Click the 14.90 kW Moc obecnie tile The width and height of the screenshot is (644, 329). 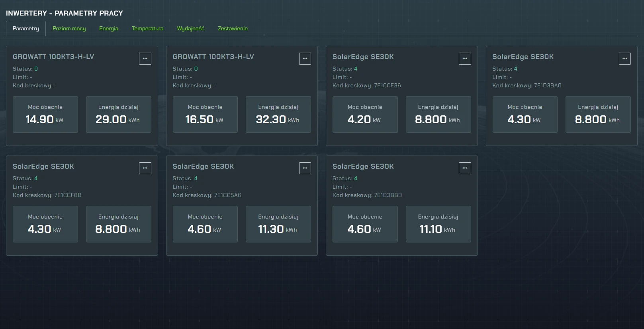coord(45,114)
